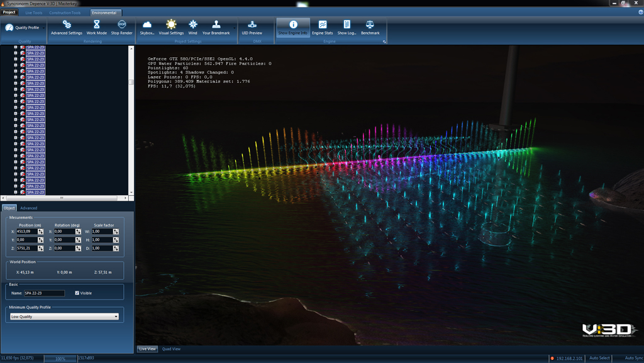This screenshot has height=363, width=644.
Task: Open the Wind settings icon
Action: [192, 25]
